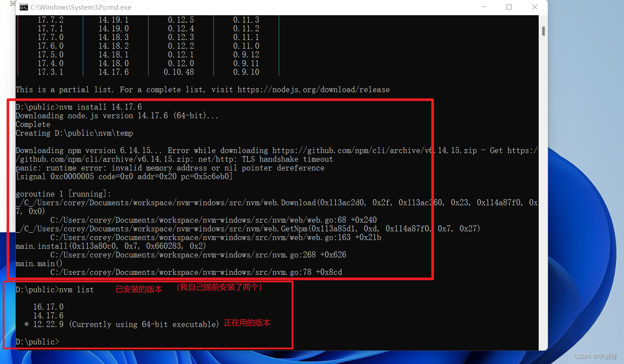Click table cell 14.18.2
This screenshot has width=624, height=364.
[x=114, y=46]
